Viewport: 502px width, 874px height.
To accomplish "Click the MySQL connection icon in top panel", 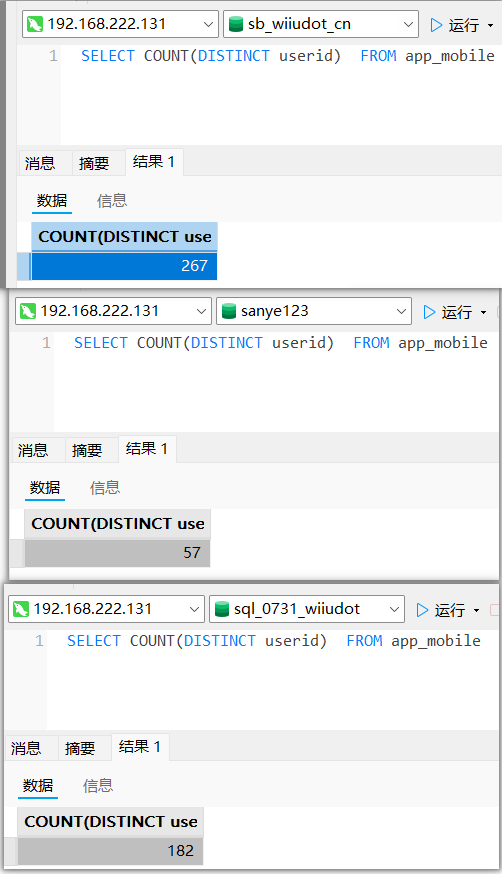I will point(35,25).
